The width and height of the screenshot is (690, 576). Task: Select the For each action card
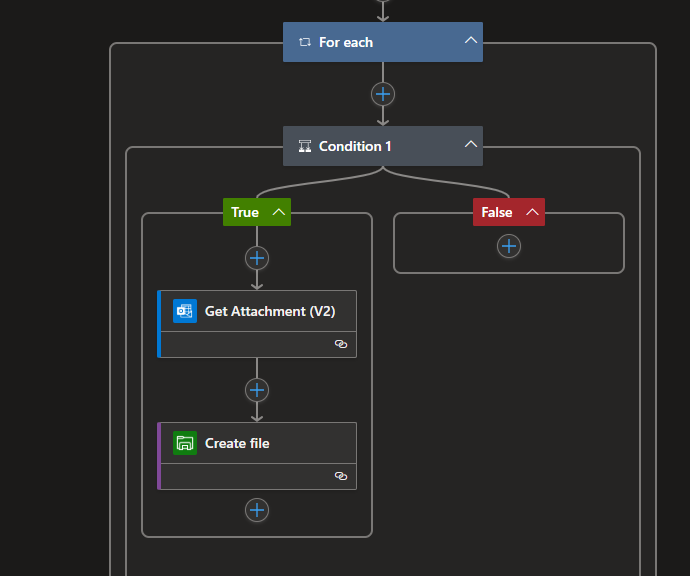click(383, 42)
